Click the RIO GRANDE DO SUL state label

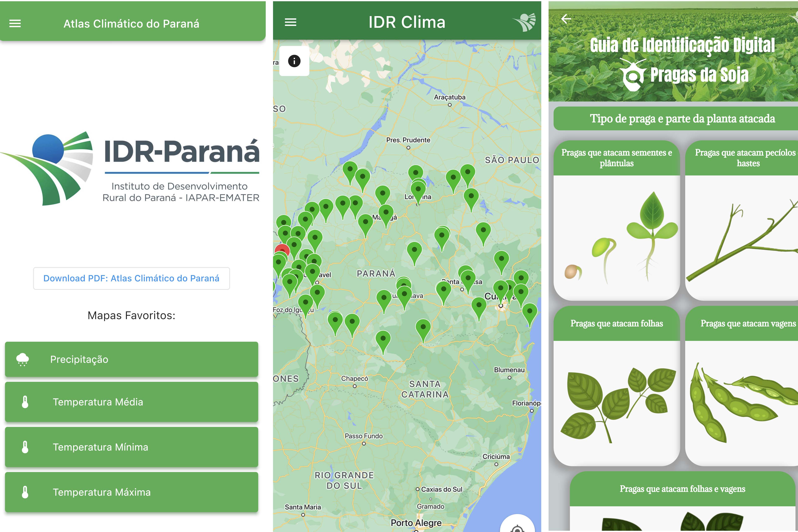[344, 480]
